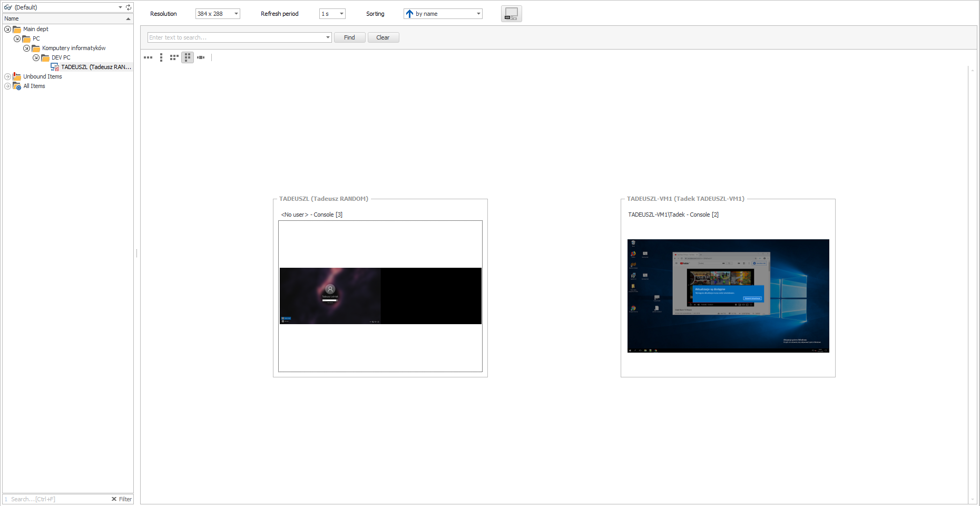
Task: Select horizontal row layout icon
Action: pyautogui.click(x=148, y=57)
